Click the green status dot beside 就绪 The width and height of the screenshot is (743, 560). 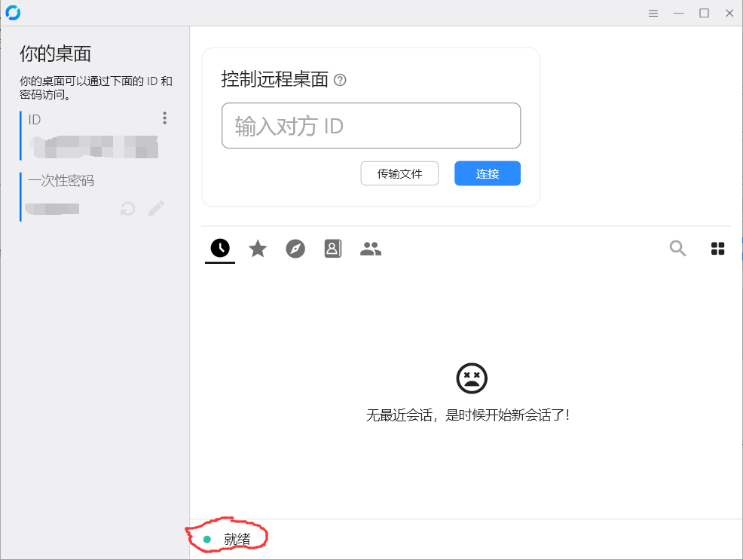coord(207,539)
